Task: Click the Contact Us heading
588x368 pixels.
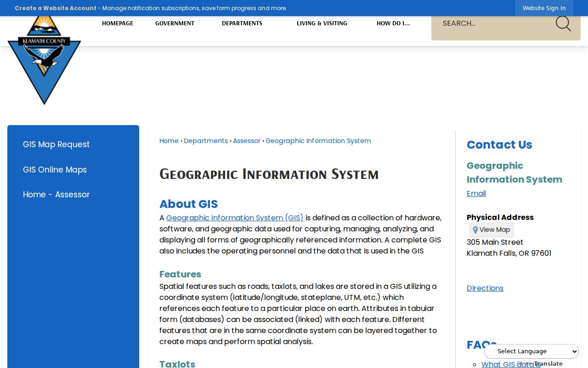Action: click(499, 145)
